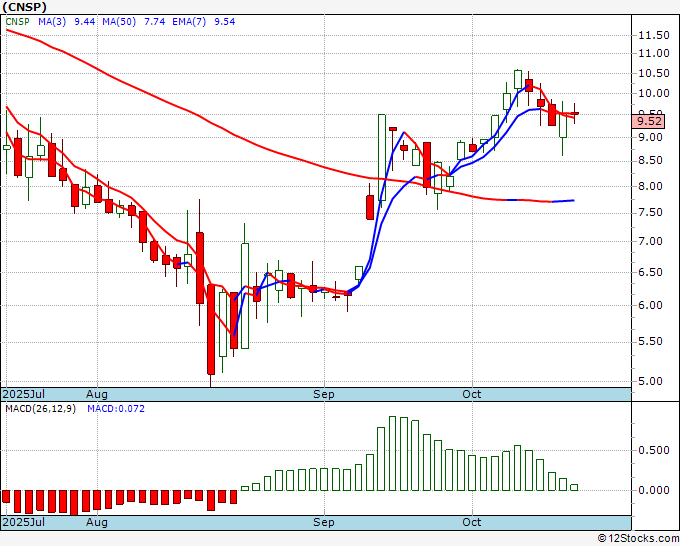
Task: Click the 6.00 price axis label
Action: pyautogui.click(x=650, y=305)
